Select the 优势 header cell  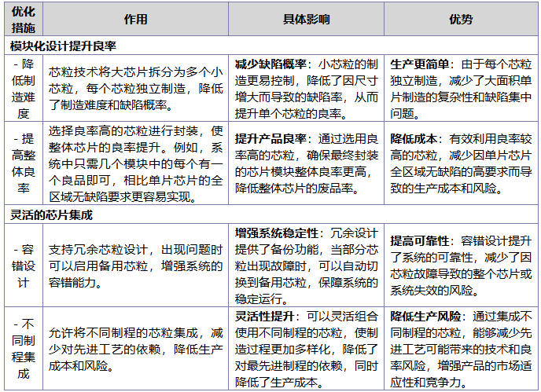[460, 20]
